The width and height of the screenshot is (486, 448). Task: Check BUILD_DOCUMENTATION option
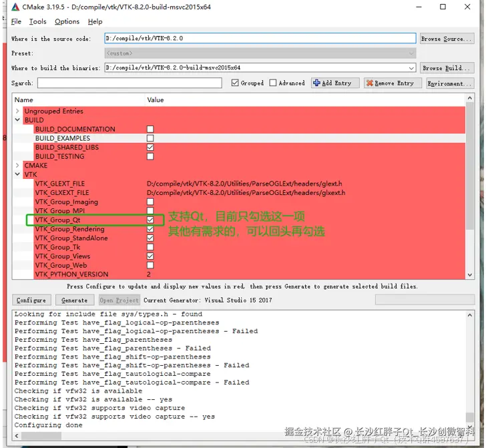150,129
